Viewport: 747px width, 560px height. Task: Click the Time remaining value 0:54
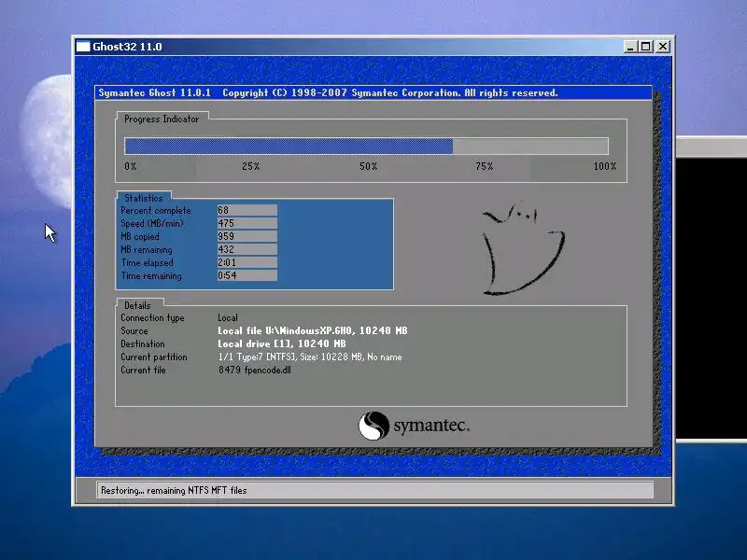(247, 275)
